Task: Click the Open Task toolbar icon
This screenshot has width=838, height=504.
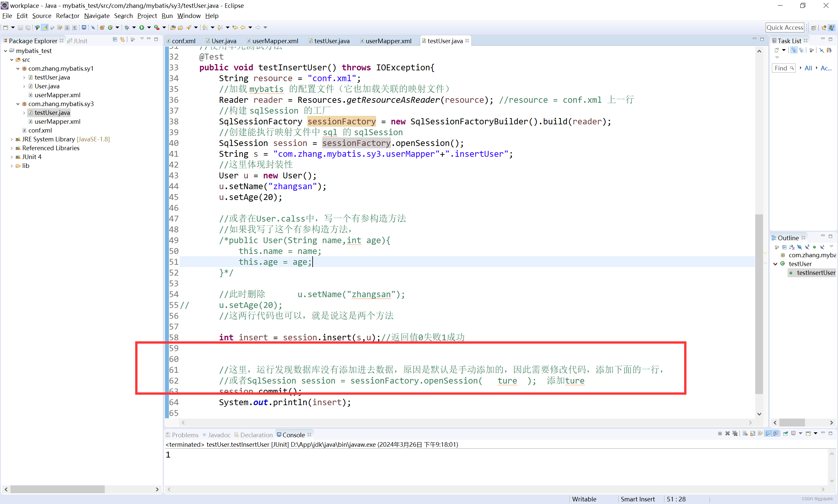Action: tap(180, 27)
